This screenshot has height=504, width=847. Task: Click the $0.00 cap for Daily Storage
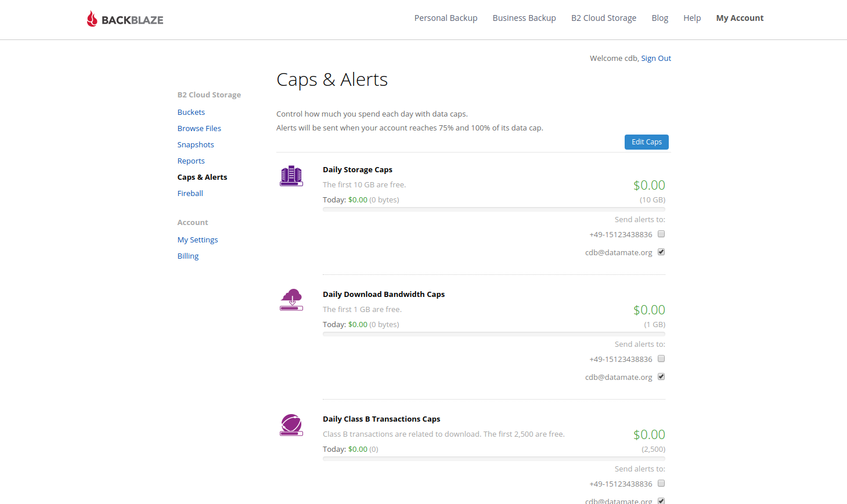(649, 185)
